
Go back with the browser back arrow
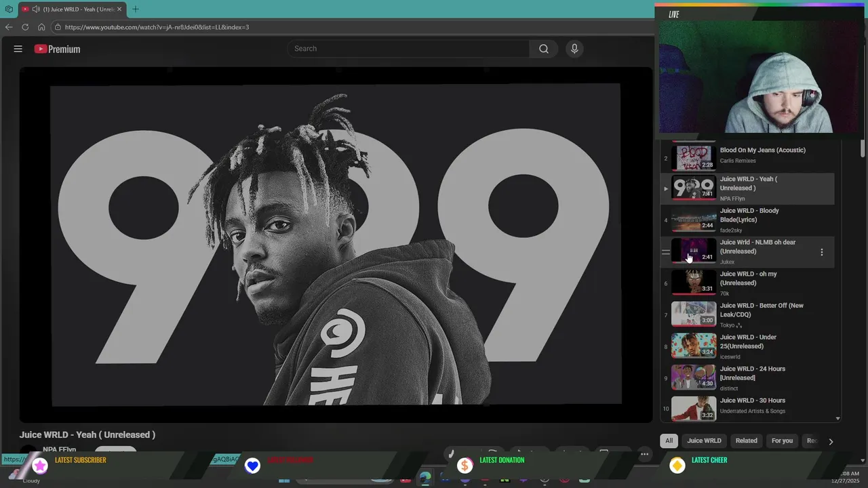(9, 27)
